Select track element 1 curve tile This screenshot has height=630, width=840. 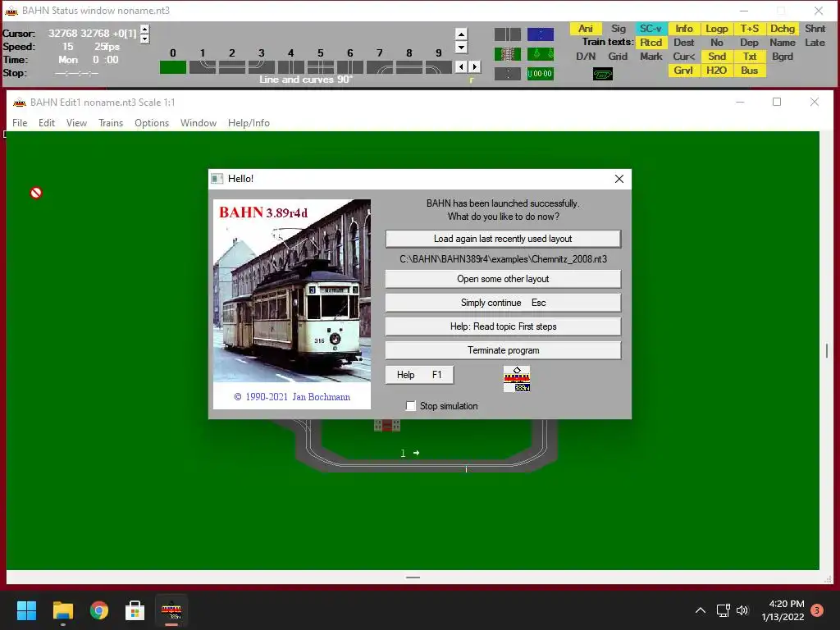click(x=203, y=67)
